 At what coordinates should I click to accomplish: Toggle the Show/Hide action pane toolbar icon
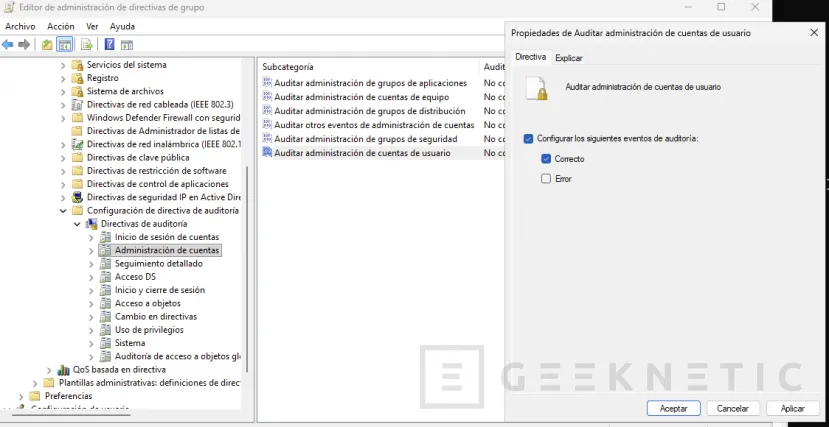tap(126, 45)
